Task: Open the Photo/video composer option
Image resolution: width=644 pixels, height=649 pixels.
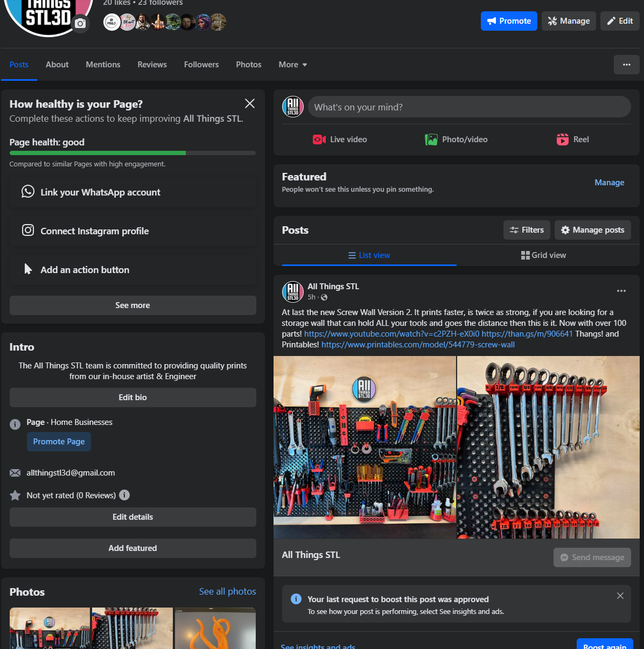Action: click(x=456, y=139)
